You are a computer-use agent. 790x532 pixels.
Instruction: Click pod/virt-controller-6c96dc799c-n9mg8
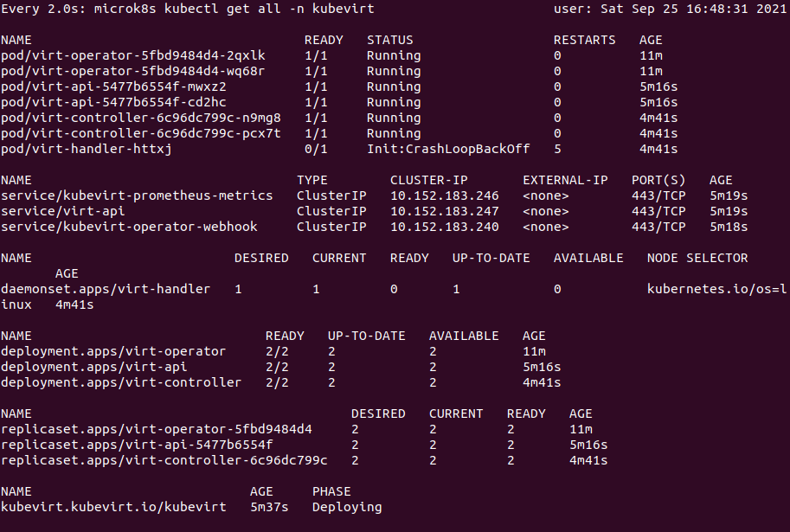pyautogui.click(x=140, y=119)
